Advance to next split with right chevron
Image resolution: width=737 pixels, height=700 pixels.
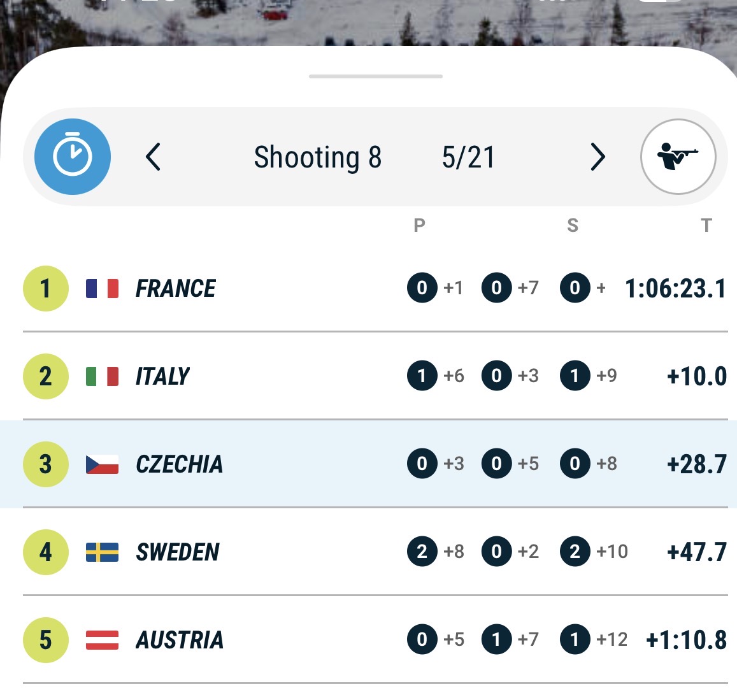[x=597, y=157]
